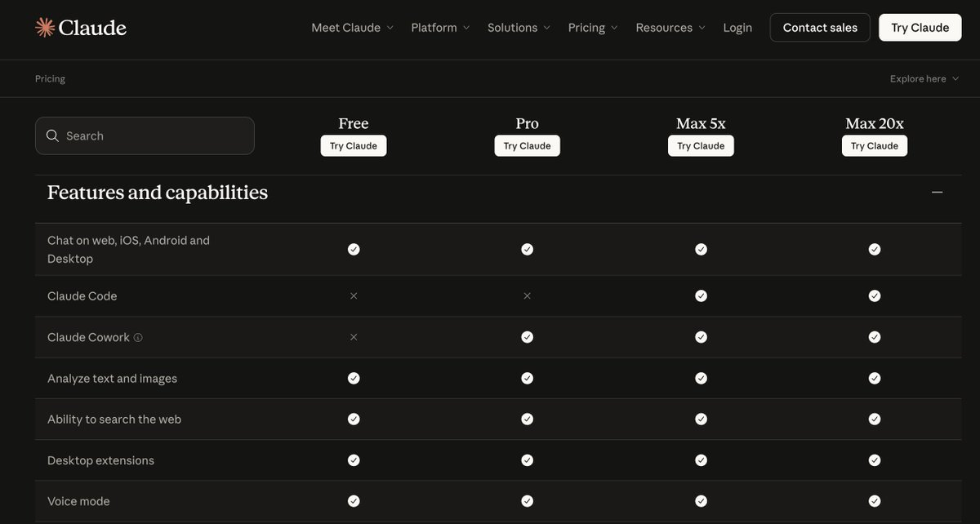This screenshot has height=524, width=980.
Task: Click the Claude logo in the header
Action: point(81,28)
